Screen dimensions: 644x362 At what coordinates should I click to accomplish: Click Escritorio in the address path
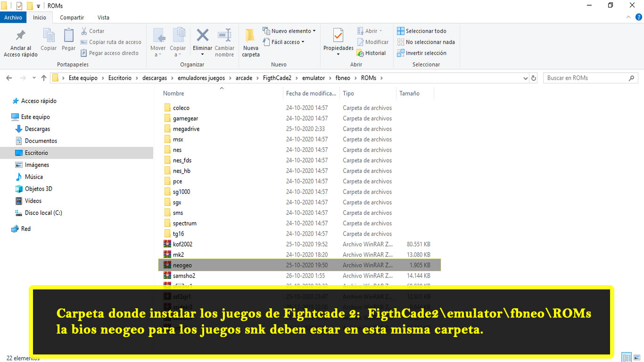[x=120, y=78]
